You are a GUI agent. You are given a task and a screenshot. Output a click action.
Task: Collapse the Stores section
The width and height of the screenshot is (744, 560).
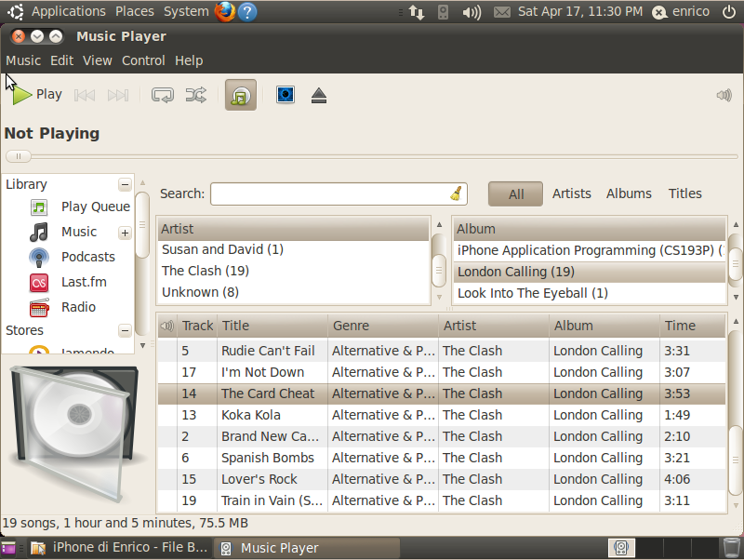pos(125,330)
